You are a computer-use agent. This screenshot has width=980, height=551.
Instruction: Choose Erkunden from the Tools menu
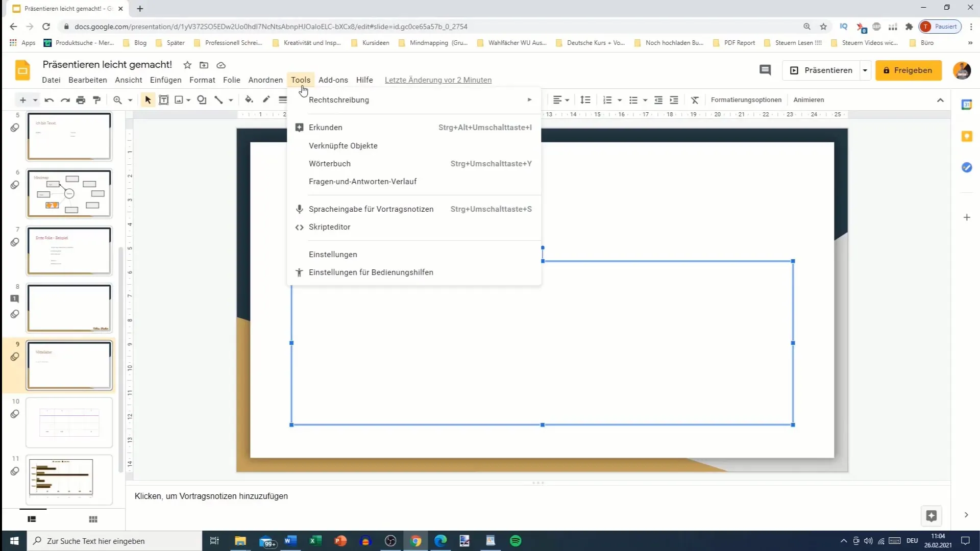(x=414, y=128)
